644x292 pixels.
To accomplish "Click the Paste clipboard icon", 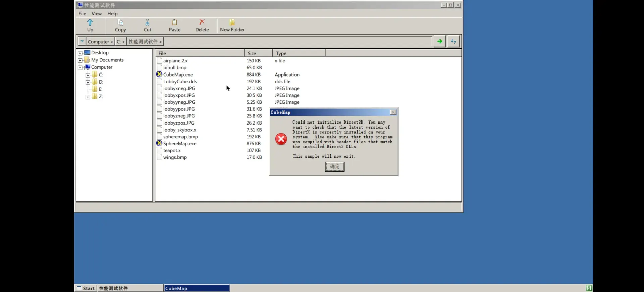I will [x=174, y=22].
